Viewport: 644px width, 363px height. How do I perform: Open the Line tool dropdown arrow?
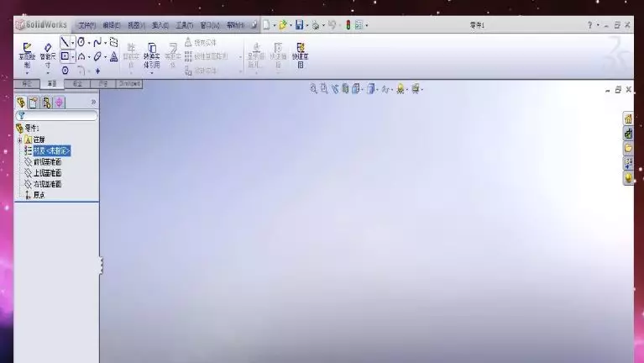click(x=73, y=42)
